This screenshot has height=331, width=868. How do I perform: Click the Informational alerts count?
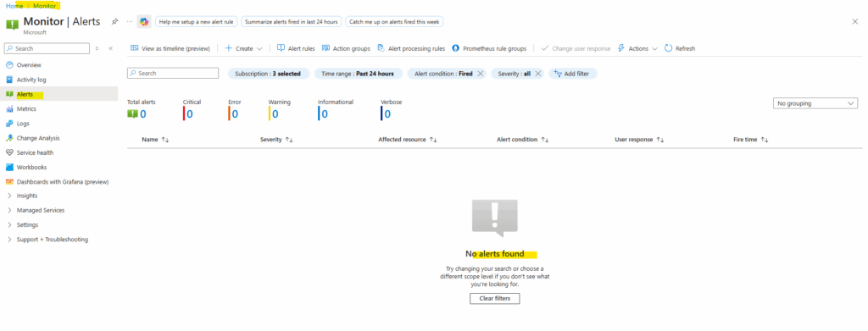click(x=325, y=113)
